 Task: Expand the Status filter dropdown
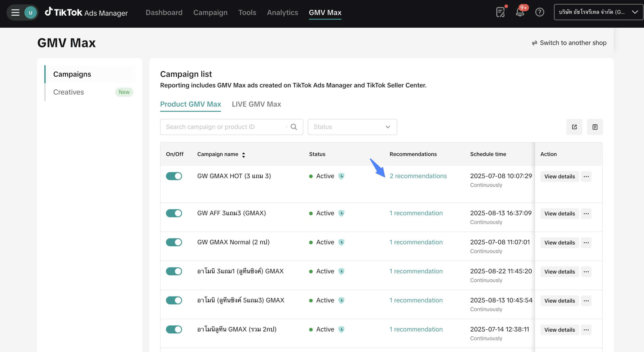click(352, 127)
